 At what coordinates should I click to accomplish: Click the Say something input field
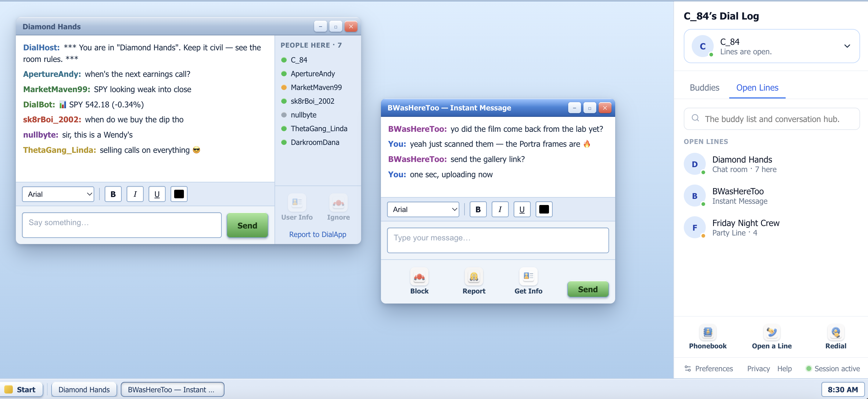pos(122,225)
